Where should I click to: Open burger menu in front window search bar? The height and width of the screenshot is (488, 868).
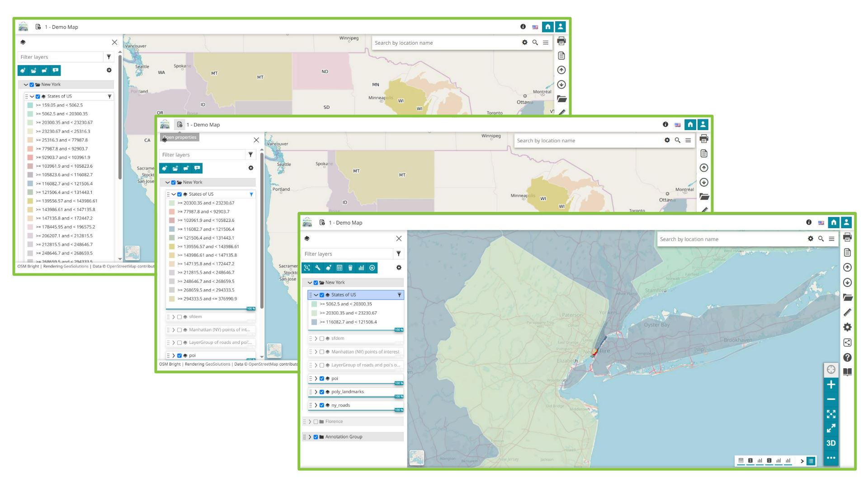[831, 239]
